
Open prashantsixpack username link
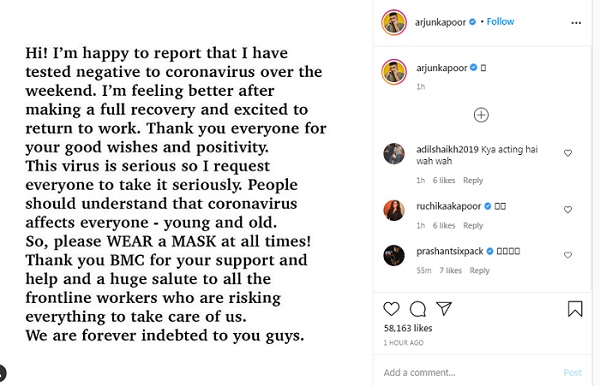point(450,251)
